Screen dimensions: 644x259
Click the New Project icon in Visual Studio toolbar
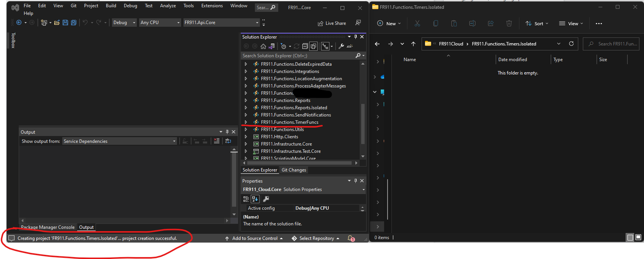pyautogui.click(x=44, y=23)
